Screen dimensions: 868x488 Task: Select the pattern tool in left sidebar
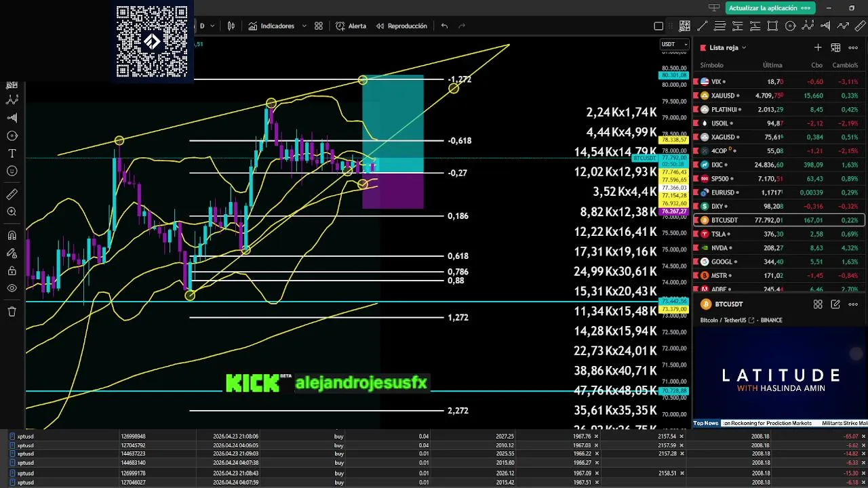point(12,100)
